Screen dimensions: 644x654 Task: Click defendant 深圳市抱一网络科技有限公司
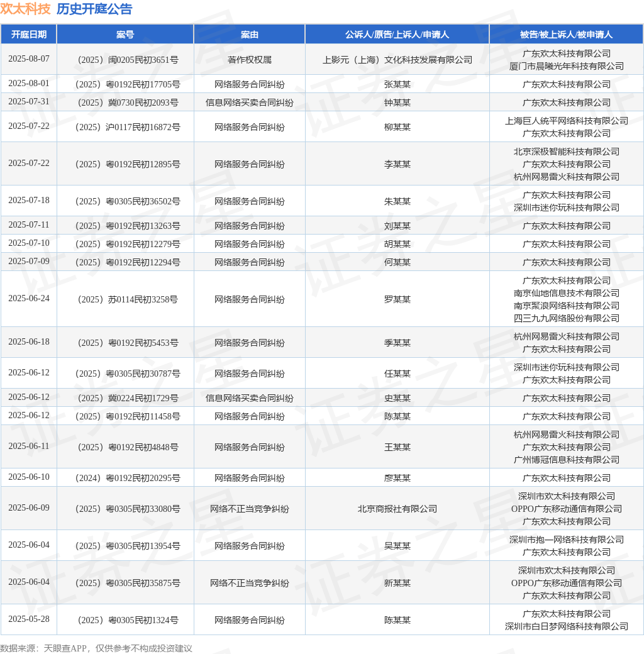pos(567,540)
